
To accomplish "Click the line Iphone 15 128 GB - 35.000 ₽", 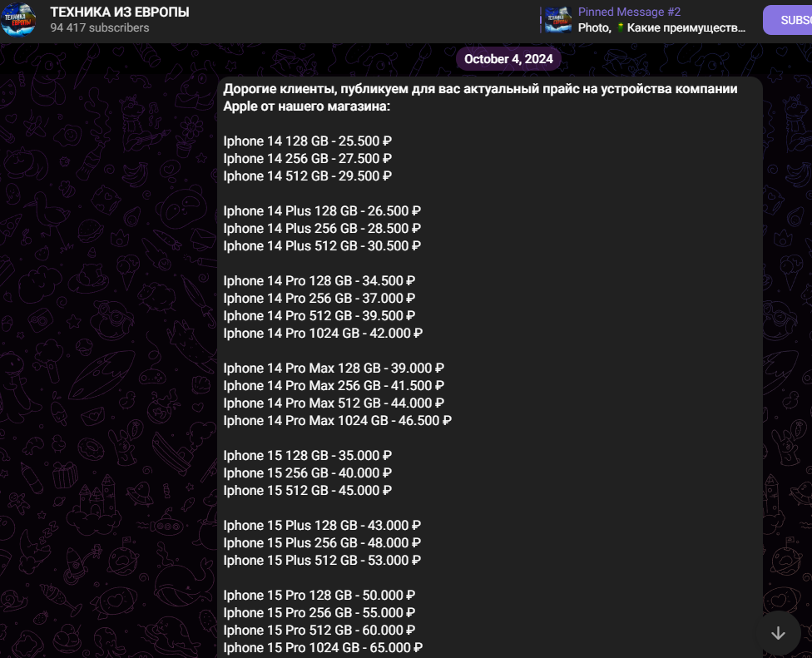I will point(307,456).
